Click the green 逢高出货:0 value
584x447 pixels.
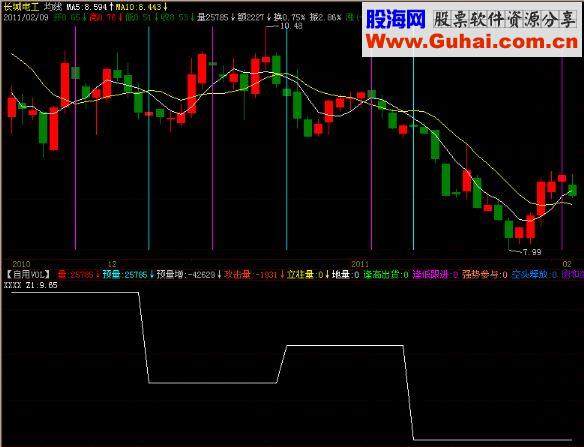click(386, 275)
